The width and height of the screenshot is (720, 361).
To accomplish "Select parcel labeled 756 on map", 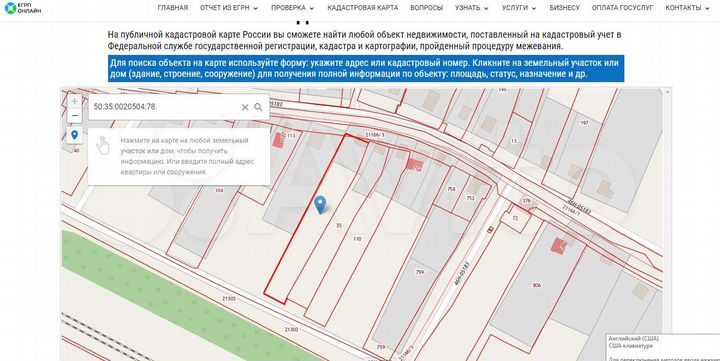I will coord(451,189).
